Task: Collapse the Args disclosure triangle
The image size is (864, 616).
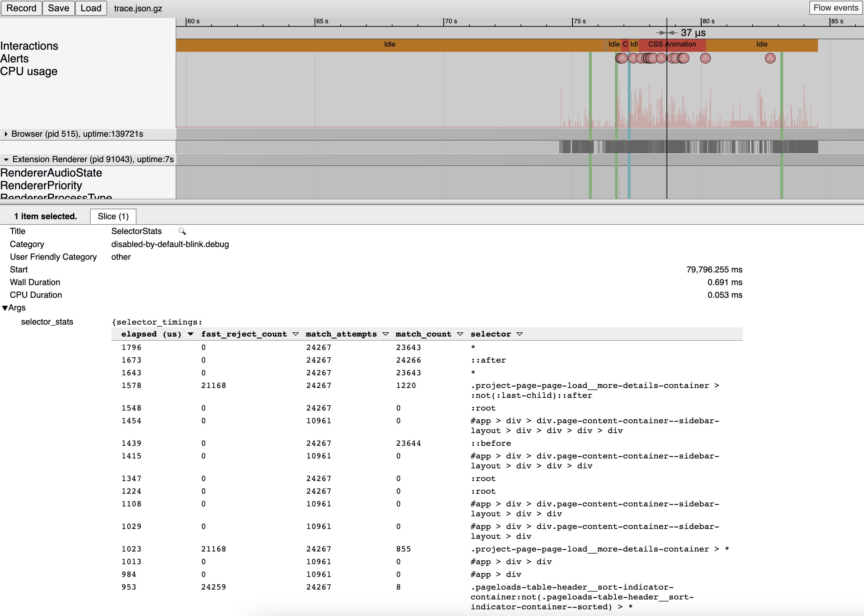Action: coord(5,308)
